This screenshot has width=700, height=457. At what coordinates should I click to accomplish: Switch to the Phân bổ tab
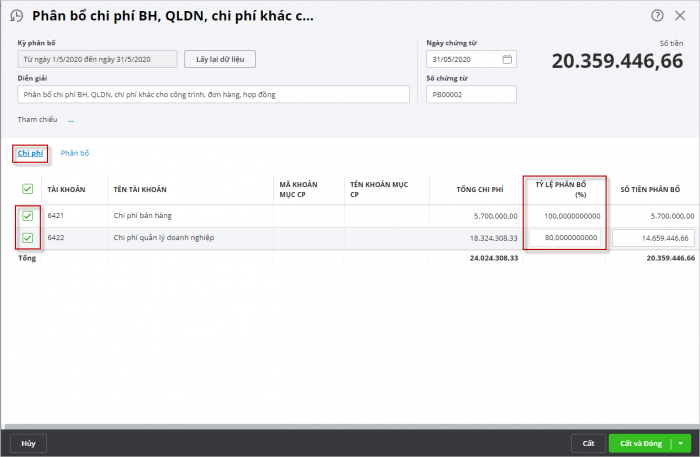point(75,153)
